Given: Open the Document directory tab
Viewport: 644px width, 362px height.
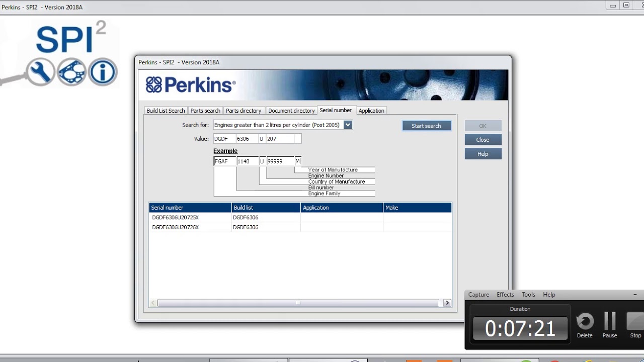Looking at the screenshot, I should (x=291, y=111).
